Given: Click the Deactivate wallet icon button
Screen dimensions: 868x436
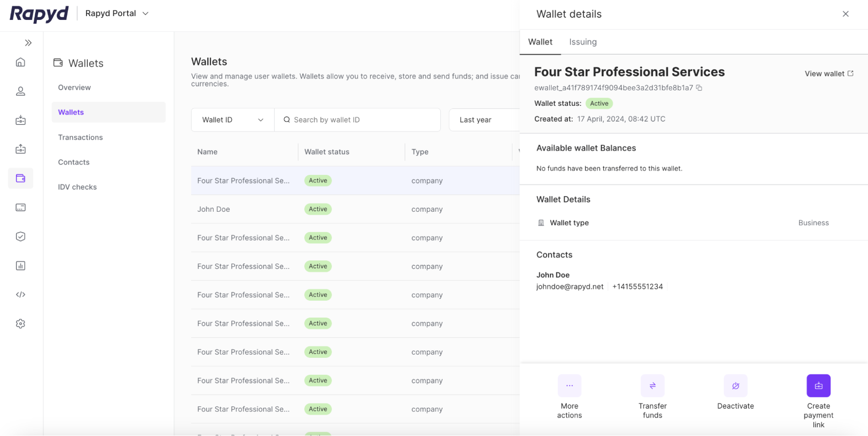Looking at the screenshot, I should click(735, 386).
